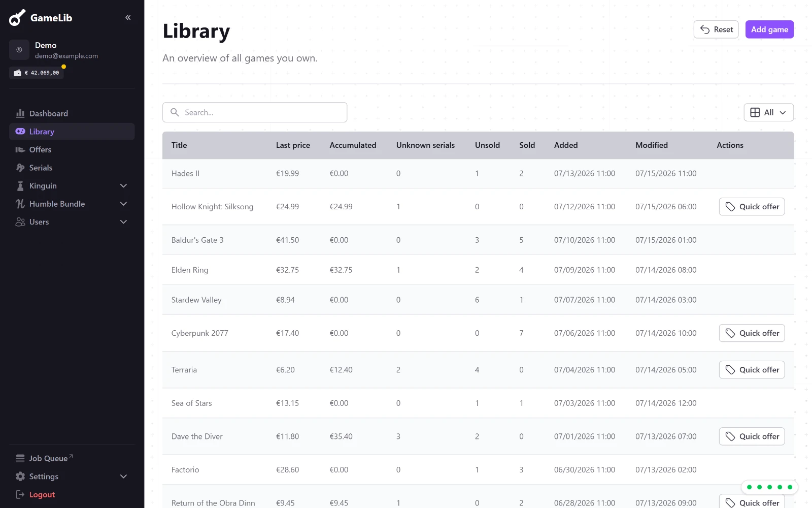
Task: Expand the Humble Bundle submenu chevron
Action: [x=123, y=204]
